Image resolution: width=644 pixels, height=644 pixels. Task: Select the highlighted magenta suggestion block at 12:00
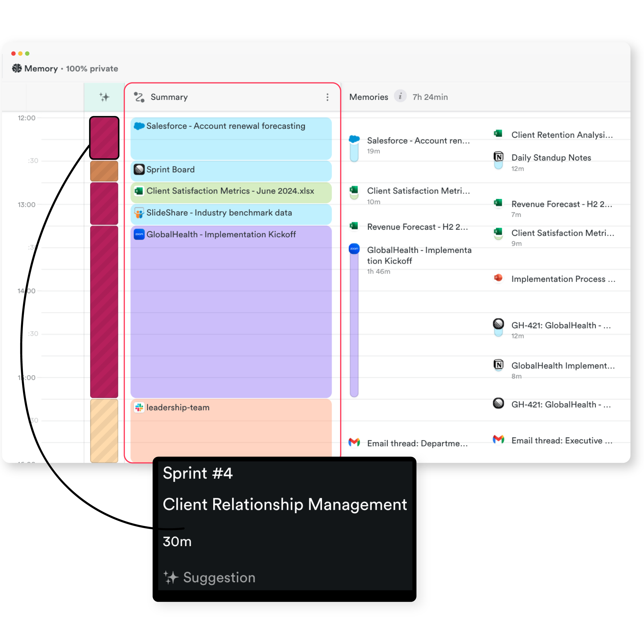pos(104,138)
